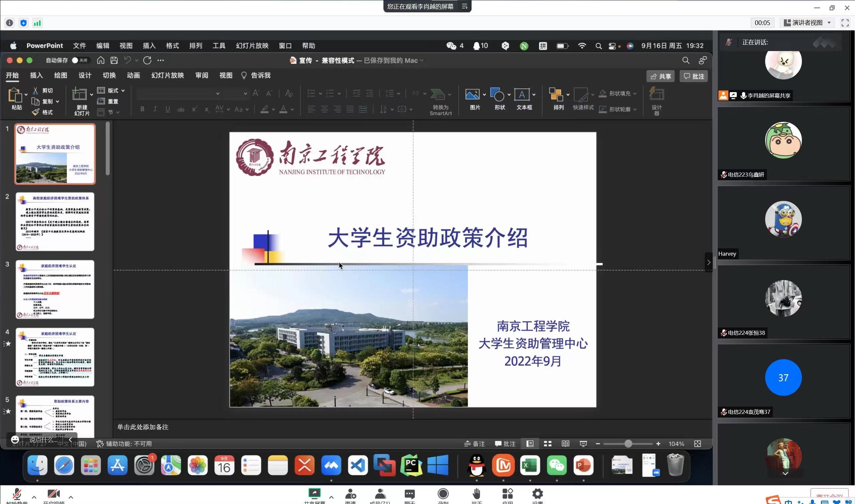Click the Picture insert icon
The image size is (855, 504).
pyautogui.click(x=472, y=95)
